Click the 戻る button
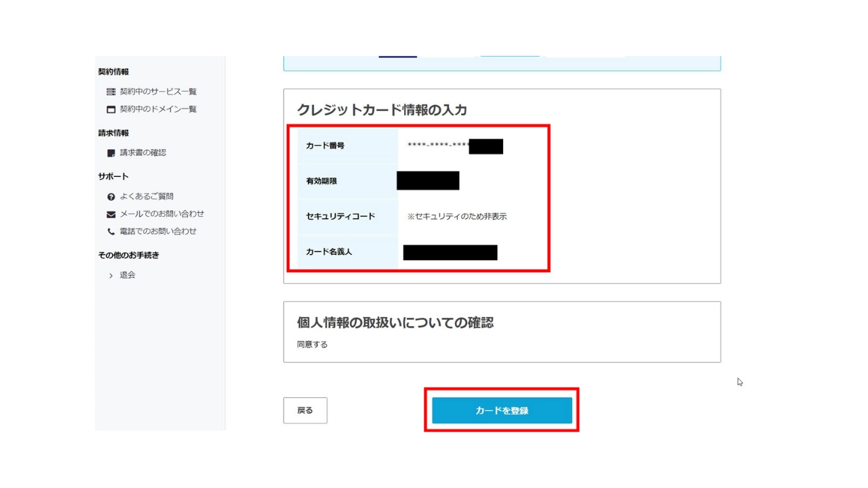868x488 pixels. [305, 411]
